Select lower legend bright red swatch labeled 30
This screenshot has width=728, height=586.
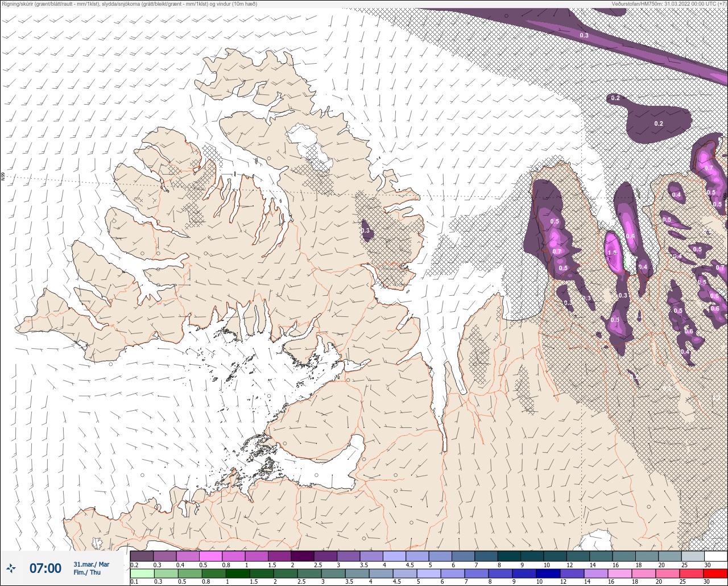tap(715, 573)
